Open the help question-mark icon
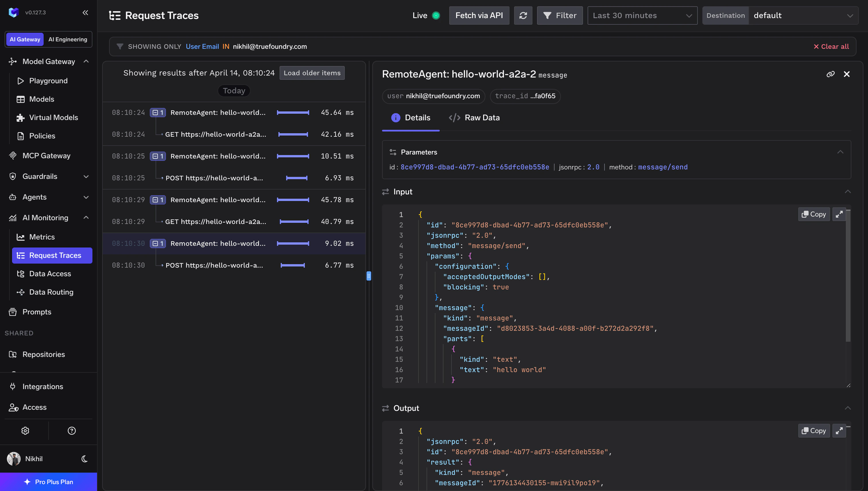Viewport: 868px width, 491px height. pyautogui.click(x=71, y=431)
